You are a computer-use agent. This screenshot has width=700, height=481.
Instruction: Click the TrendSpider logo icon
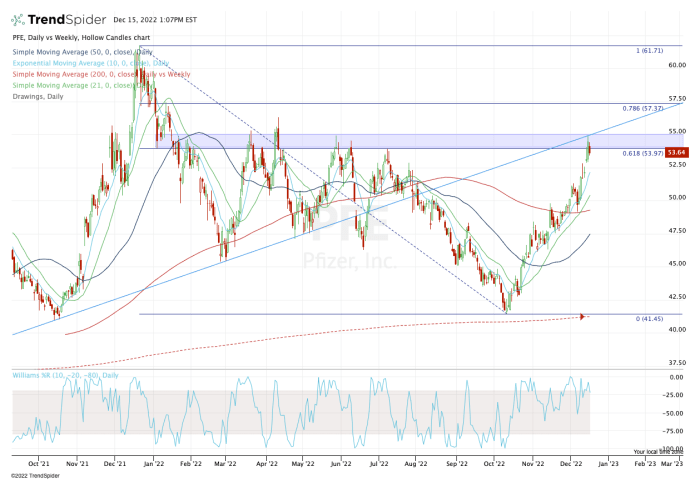point(20,20)
